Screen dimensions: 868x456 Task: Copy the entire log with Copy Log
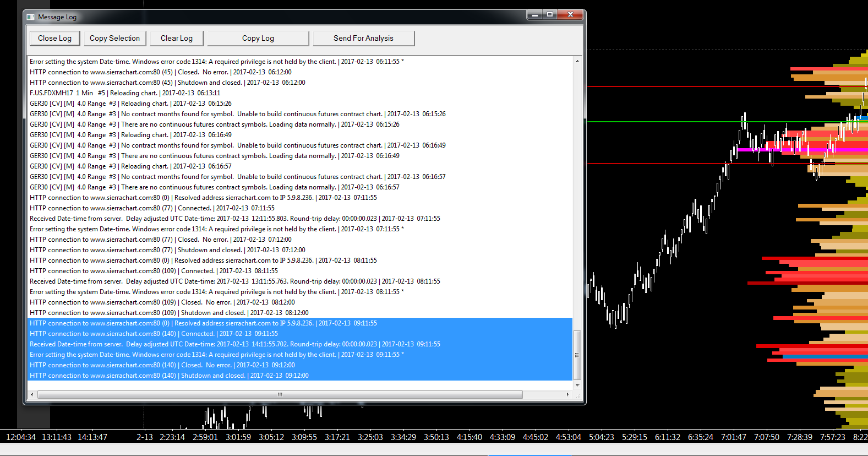coord(258,38)
